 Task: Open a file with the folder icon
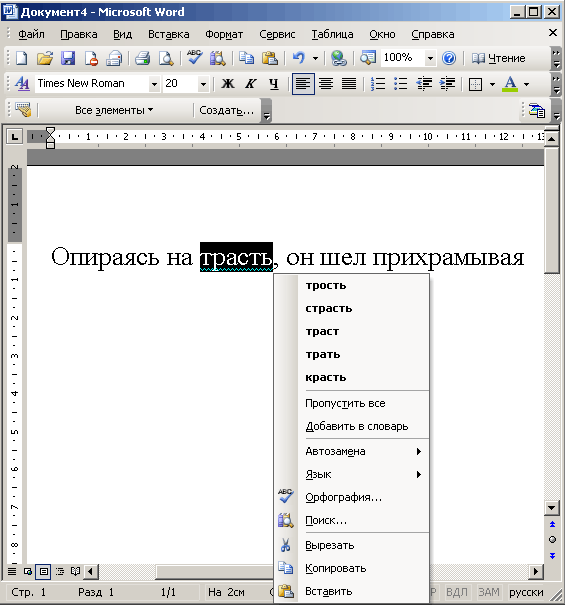[45, 58]
